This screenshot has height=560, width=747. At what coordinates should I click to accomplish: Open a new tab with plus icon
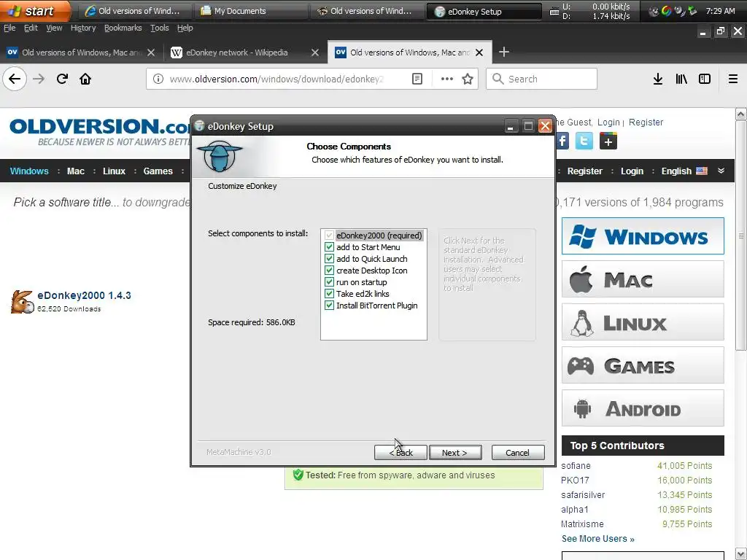pos(503,52)
